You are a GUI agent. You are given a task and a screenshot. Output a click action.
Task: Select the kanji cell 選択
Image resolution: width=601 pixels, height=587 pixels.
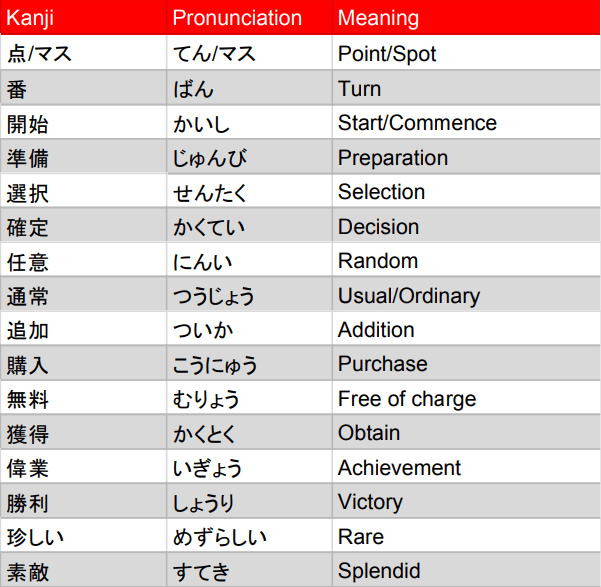27,193
